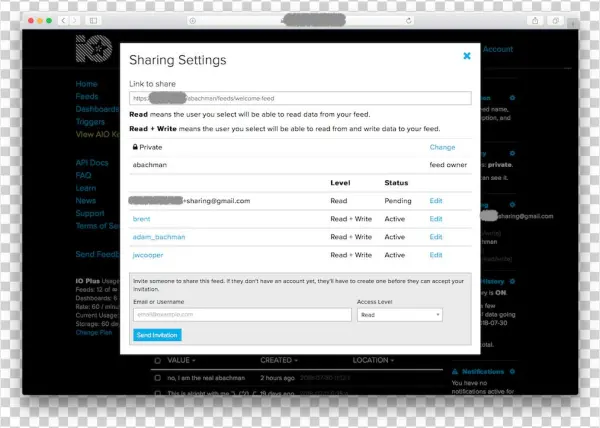
Task: Click the 'feed owner' label
Action: tap(448, 165)
